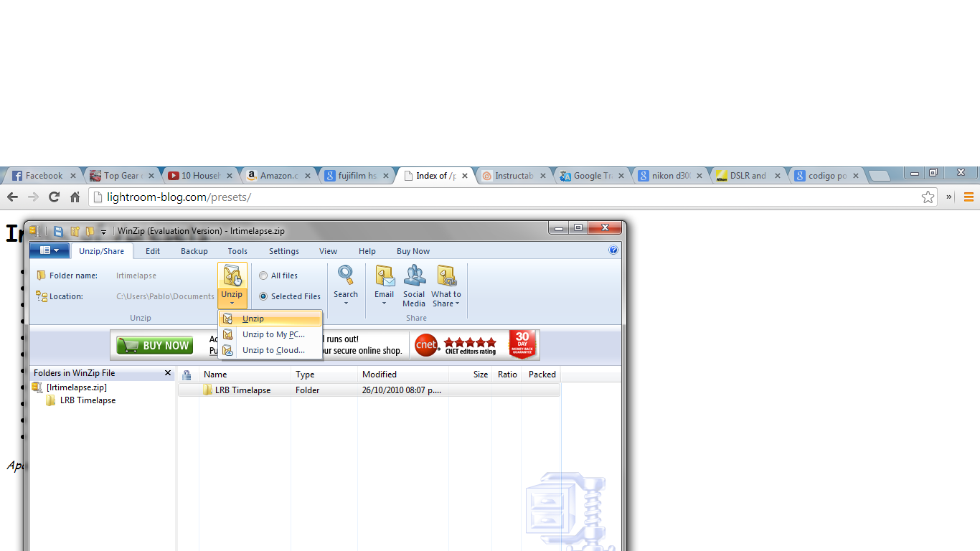Open the Chrome menu icon
Viewport: 980px width, 551px height.
969,197
